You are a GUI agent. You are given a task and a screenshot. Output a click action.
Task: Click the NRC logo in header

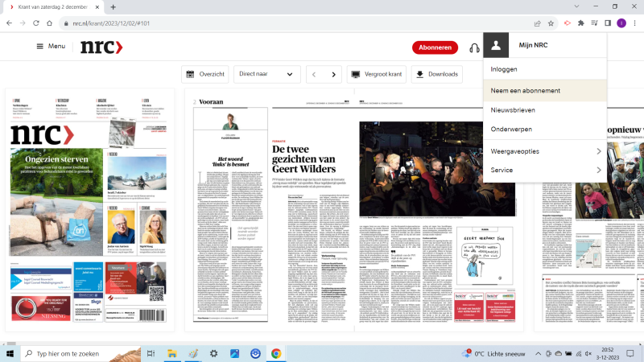click(101, 47)
